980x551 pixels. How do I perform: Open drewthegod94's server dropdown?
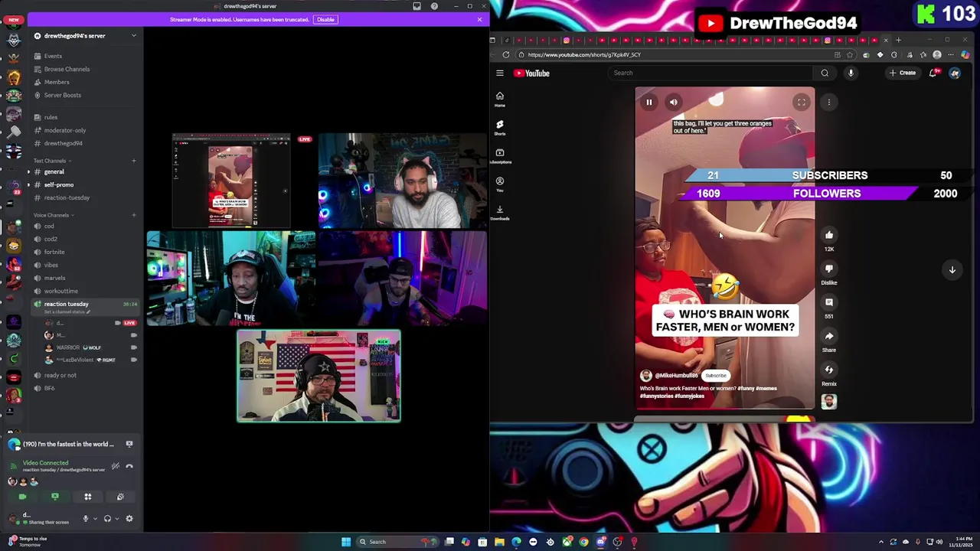133,36
